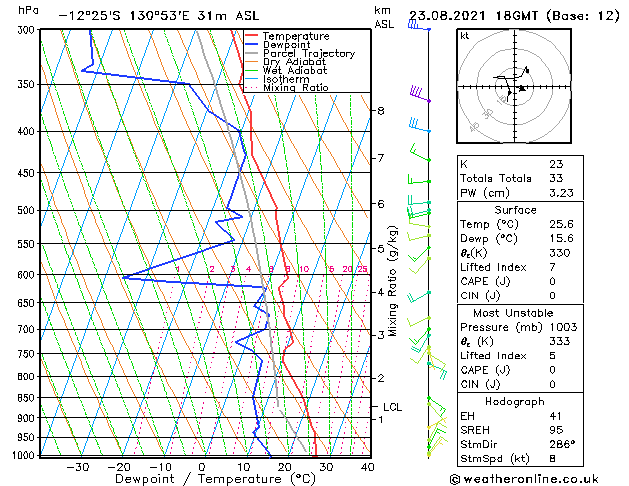Click the CAPE value under Surface
Screen dimensions: 629x486
tap(552, 281)
